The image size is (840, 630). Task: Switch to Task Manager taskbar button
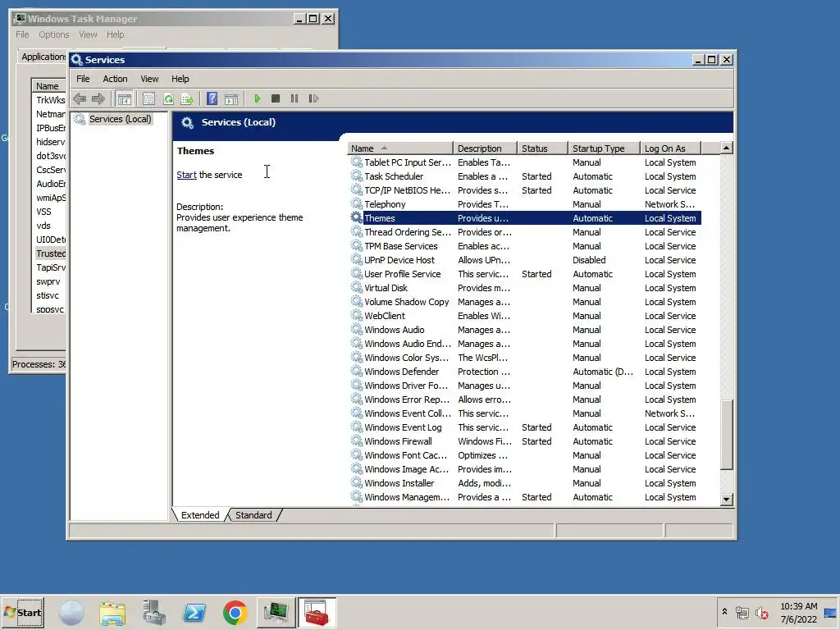point(276,613)
